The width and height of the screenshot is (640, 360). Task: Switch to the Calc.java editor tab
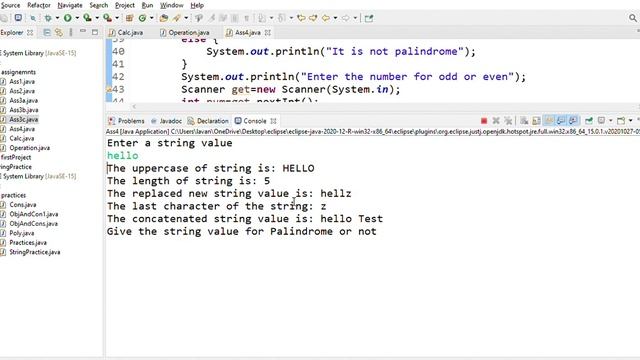pyautogui.click(x=126, y=33)
